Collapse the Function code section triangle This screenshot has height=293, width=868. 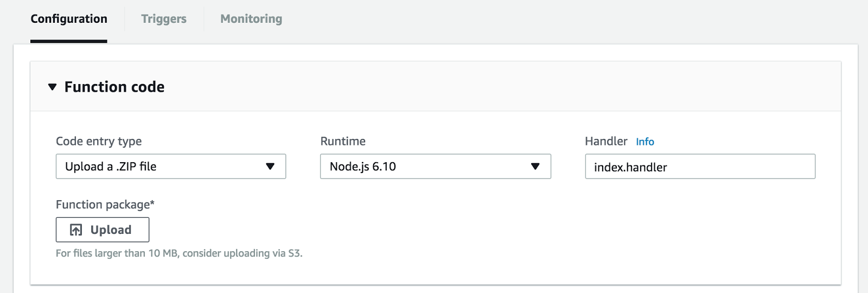click(x=52, y=87)
